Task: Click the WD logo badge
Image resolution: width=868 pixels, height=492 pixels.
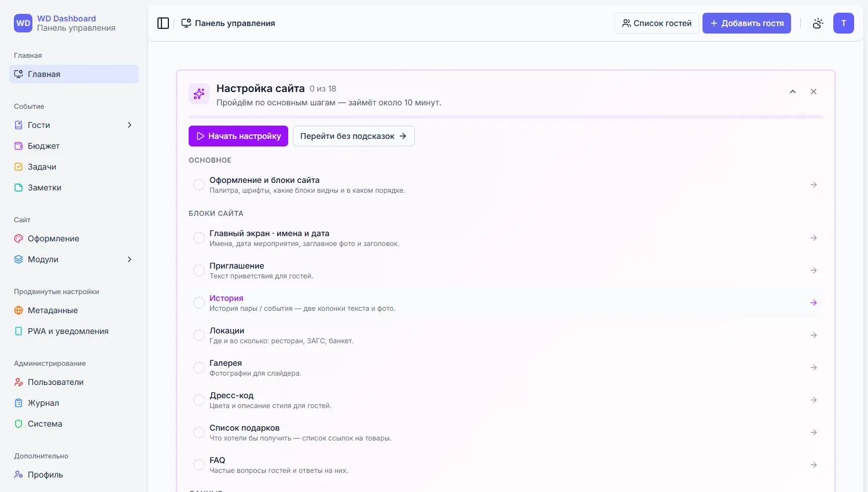Action: [x=23, y=23]
